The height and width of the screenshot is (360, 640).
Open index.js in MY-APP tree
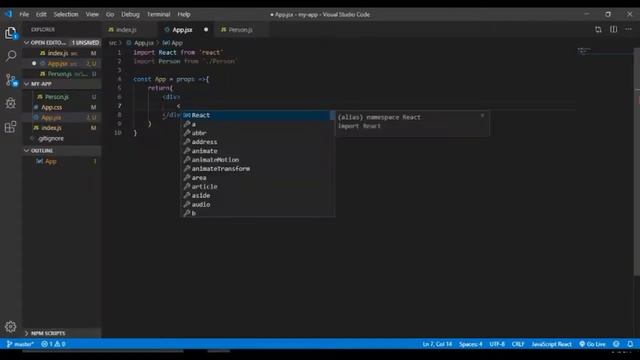(x=61, y=128)
